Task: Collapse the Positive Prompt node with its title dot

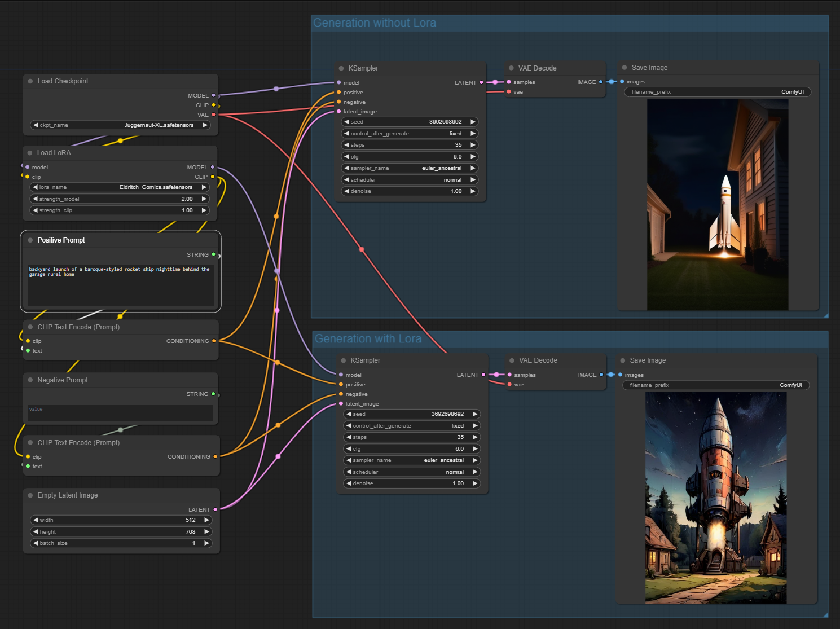Action: [30, 240]
